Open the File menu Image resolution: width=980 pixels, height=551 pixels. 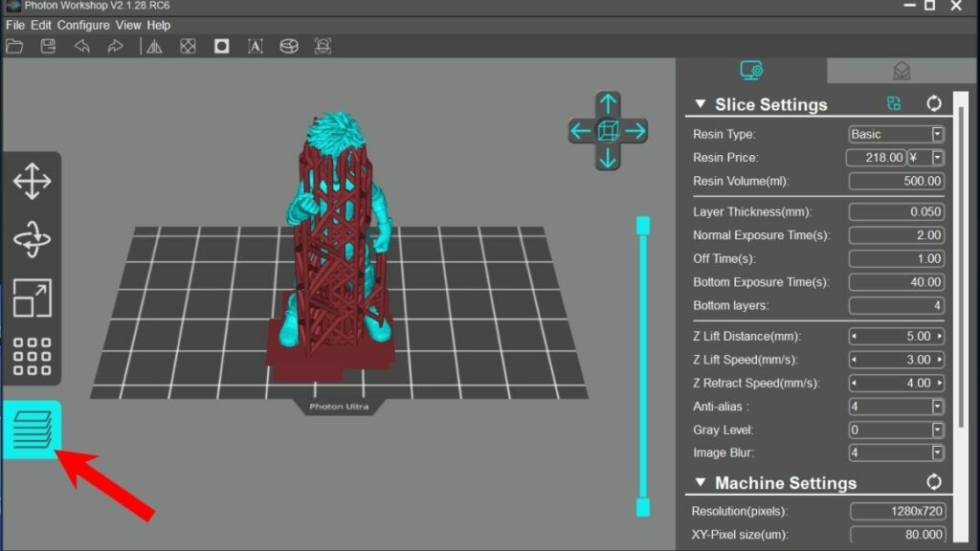14,25
